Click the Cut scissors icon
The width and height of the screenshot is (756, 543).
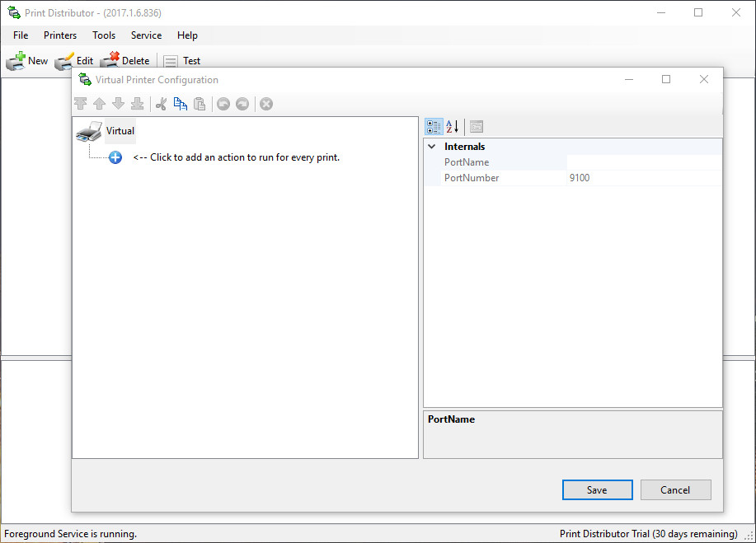pyautogui.click(x=161, y=104)
